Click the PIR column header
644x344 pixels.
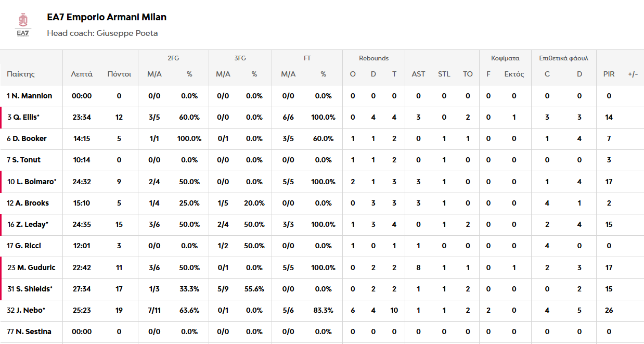tap(609, 74)
